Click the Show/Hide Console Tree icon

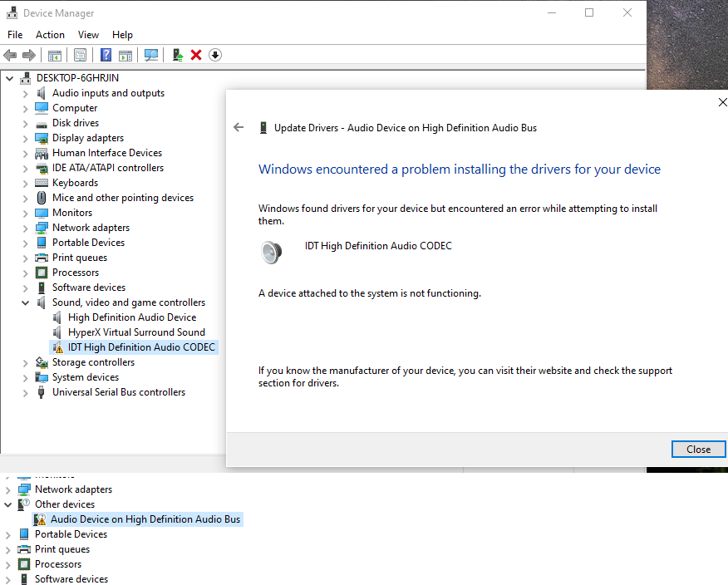coord(54,55)
